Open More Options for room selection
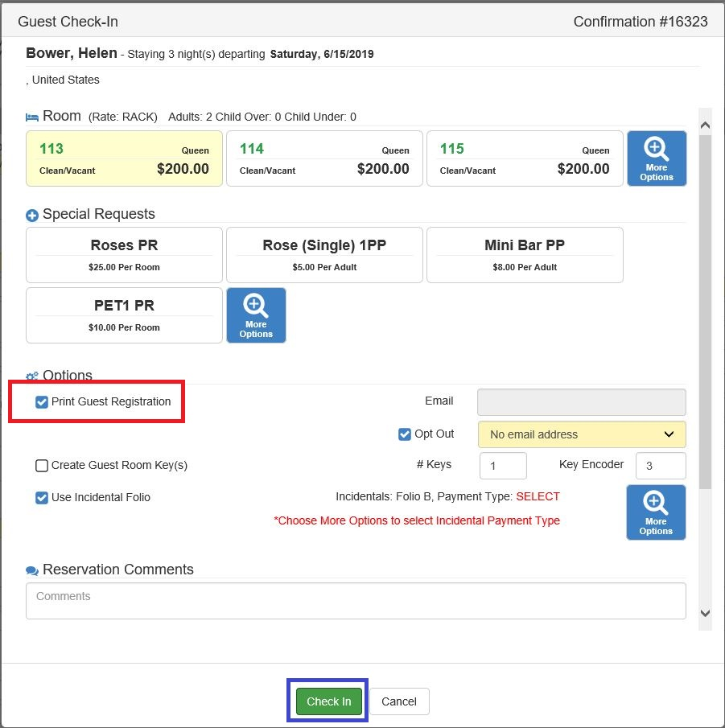This screenshot has width=725, height=728. click(656, 158)
